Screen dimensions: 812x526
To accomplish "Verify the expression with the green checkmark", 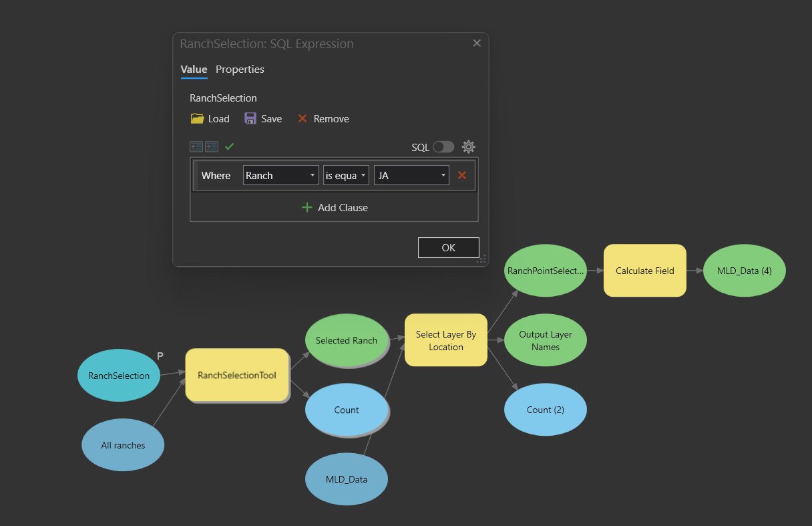I will [x=229, y=146].
